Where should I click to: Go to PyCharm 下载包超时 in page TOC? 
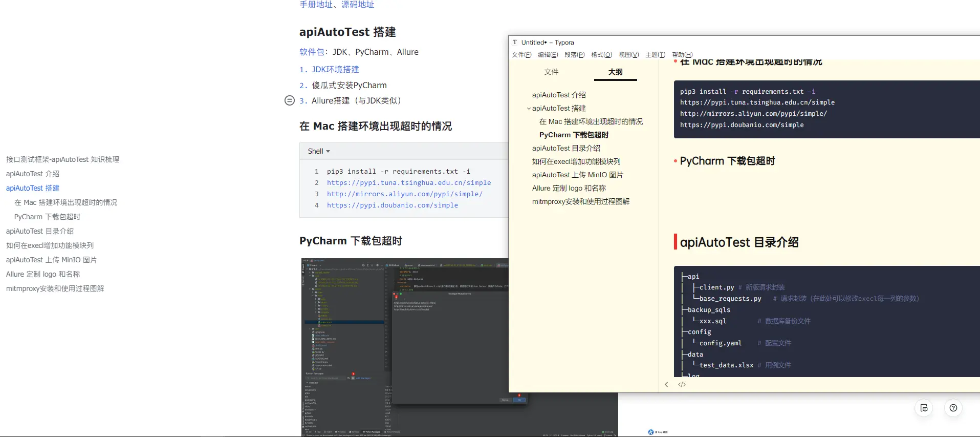47,217
